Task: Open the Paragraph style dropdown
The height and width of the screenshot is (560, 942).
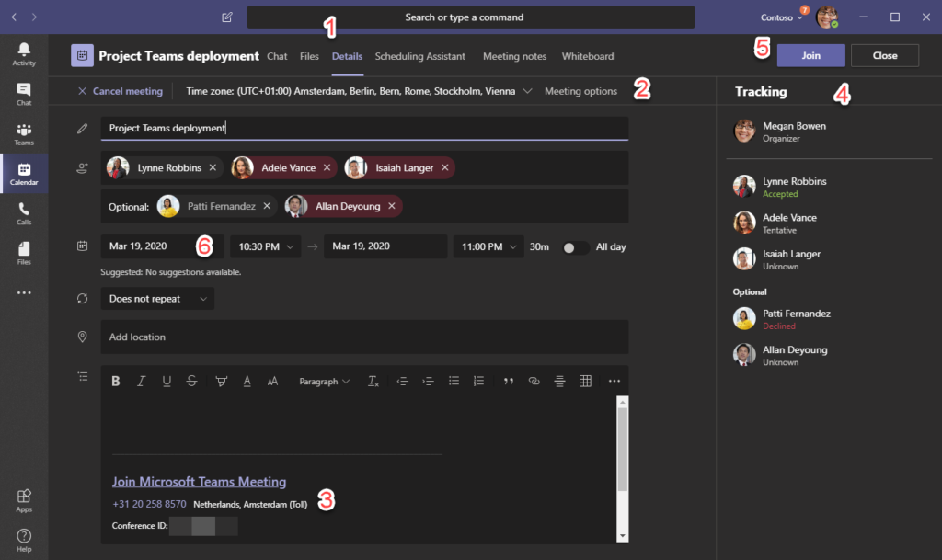Action: pos(325,381)
